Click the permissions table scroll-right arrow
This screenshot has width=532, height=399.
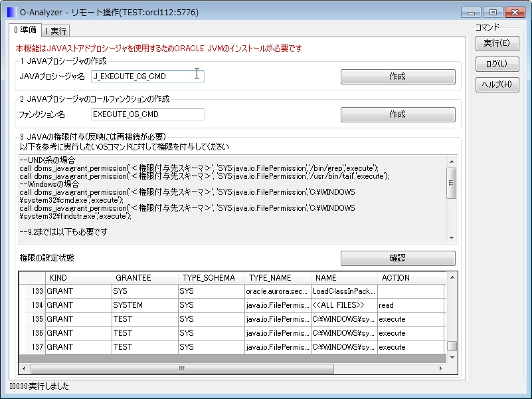441,368
